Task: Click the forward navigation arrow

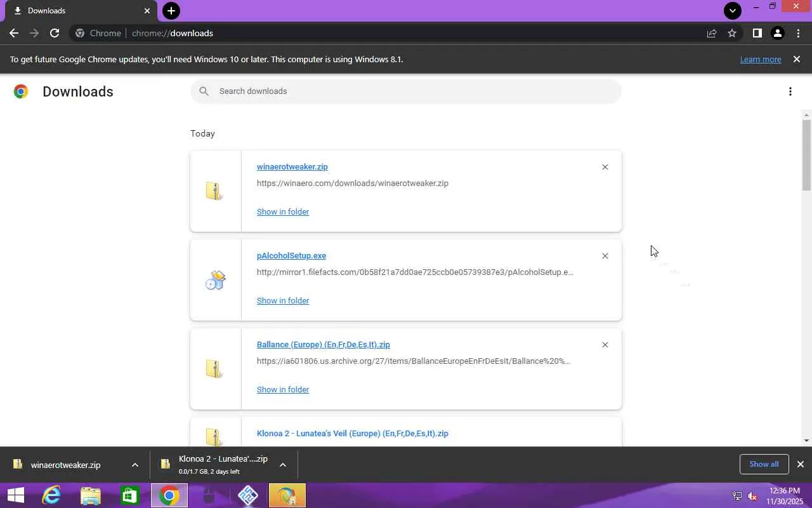Action: click(34, 33)
